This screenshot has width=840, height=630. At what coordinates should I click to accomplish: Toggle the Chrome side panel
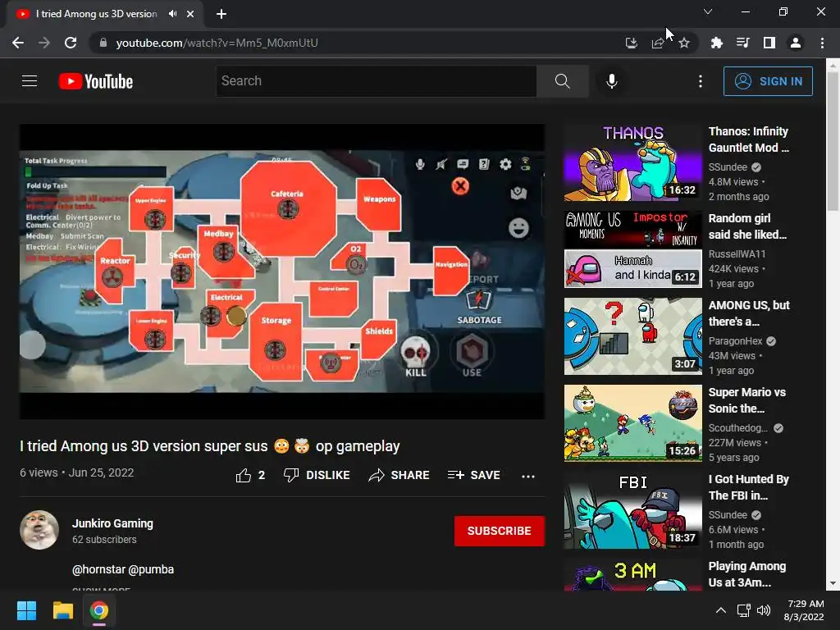pos(769,43)
